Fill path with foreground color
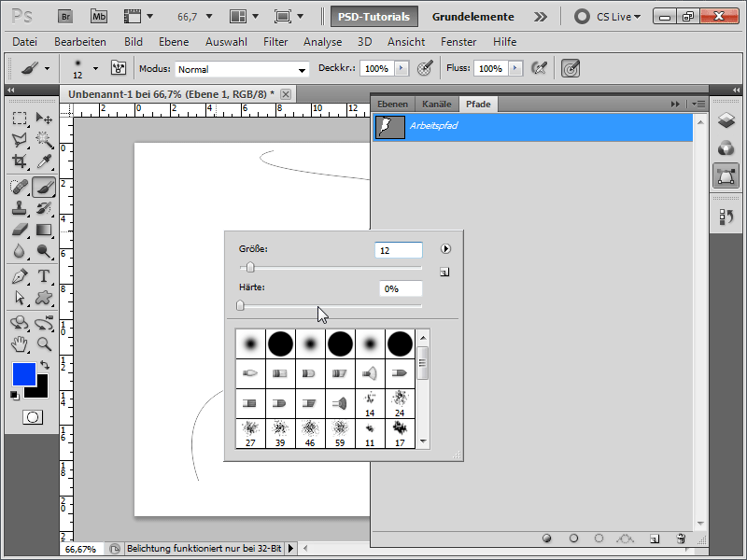 click(547, 539)
